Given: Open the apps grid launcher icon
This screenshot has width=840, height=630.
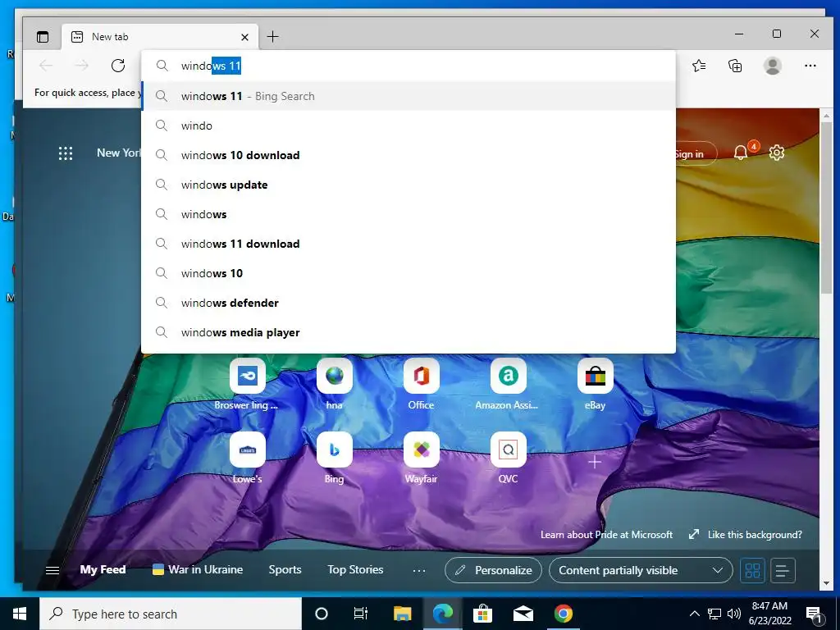Looking at the screenshot, I should pyautogui.click(x=66, y=153).
